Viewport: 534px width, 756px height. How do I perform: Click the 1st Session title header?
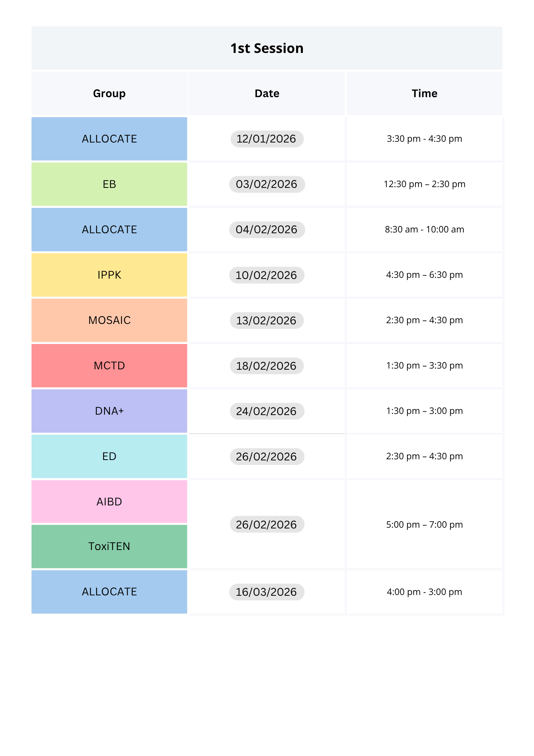point(267,48)
